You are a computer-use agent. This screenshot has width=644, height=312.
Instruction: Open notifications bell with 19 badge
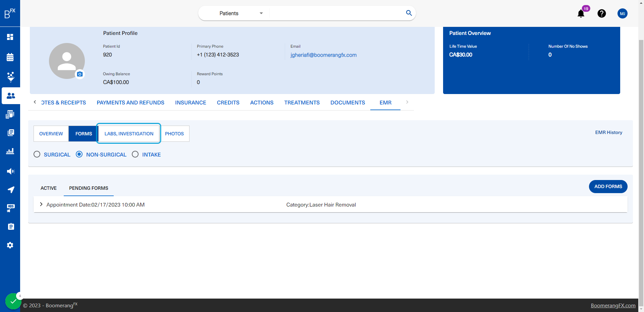pos(581,13)
